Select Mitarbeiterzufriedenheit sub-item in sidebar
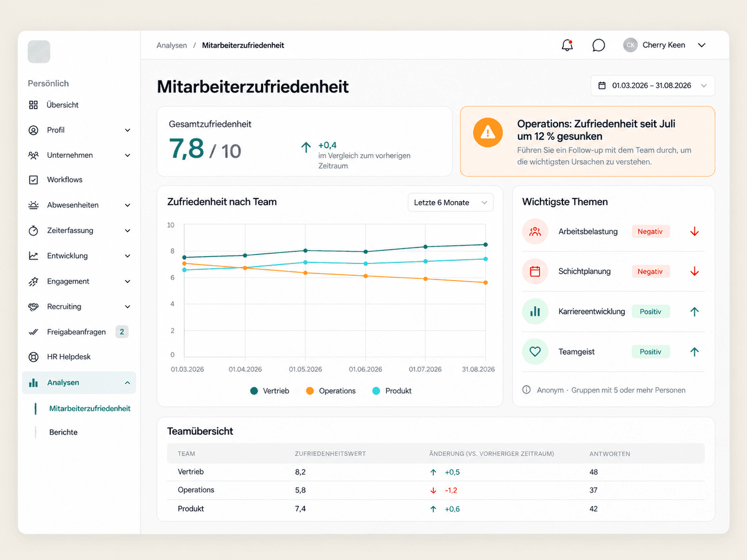747x560 pixels. coord(90,409)
